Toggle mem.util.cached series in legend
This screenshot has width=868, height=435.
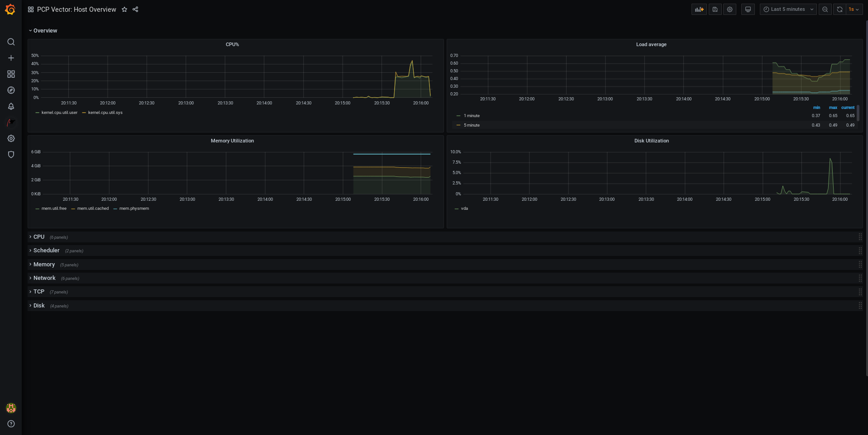click(93, 208)
